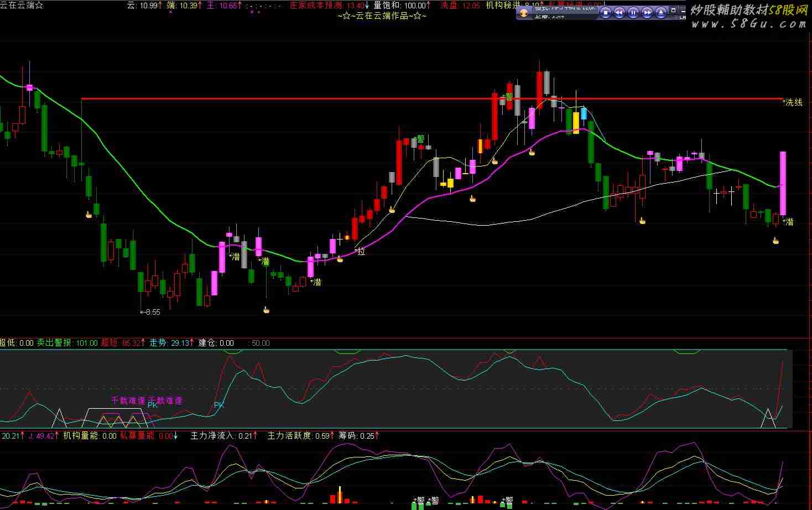Click the *拉 signal marker on the chart
Screen dimensions: 812x510
(361, 252)
